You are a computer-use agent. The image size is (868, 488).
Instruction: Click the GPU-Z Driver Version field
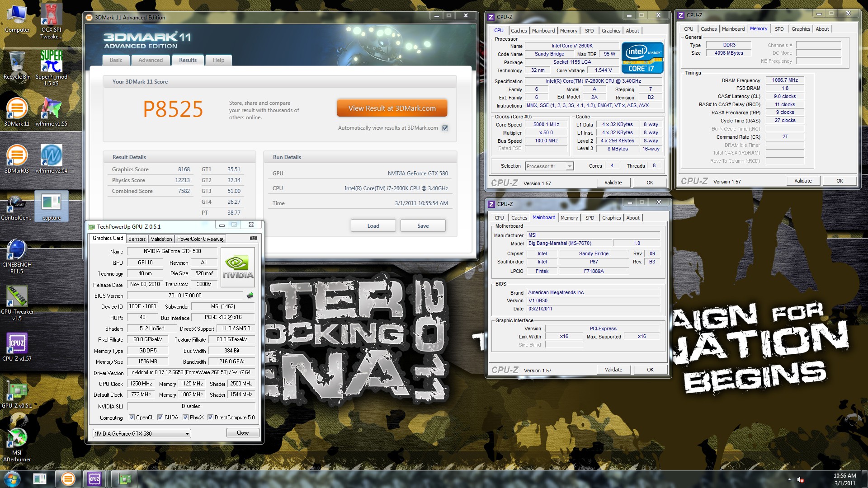click(191, 373)
